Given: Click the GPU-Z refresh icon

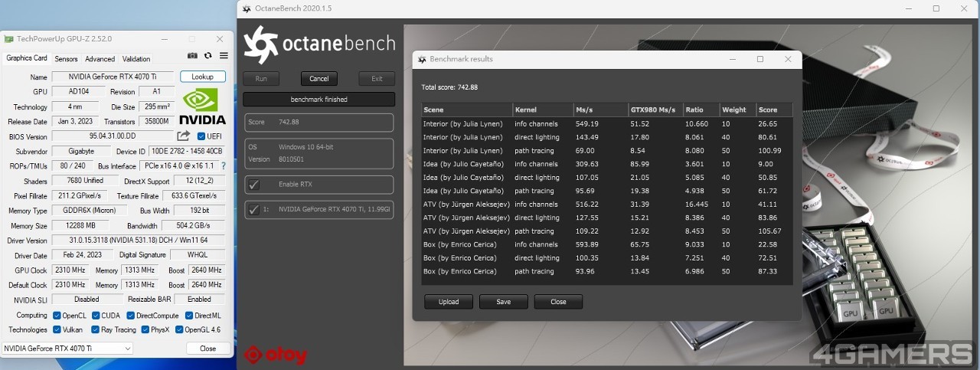Looking at the screenshot, I should (207, 56).
